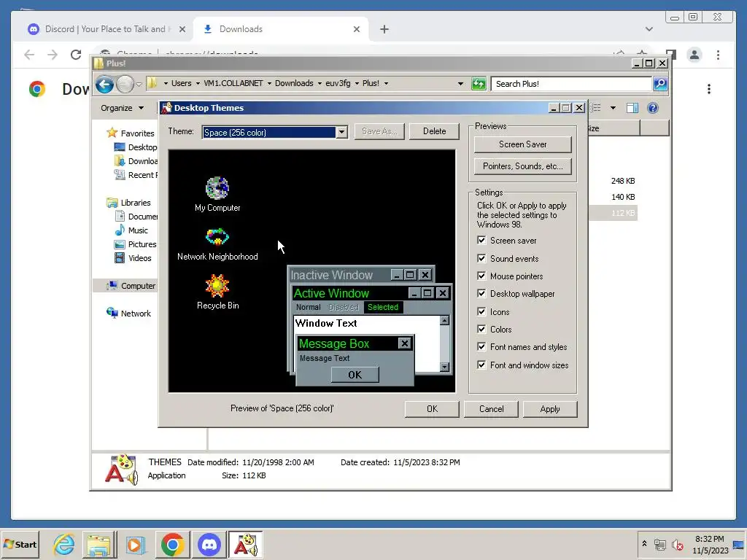Open Explorer help question mark icon
The width and height of the screenshot is (747, 560).
tap(653, 108)
